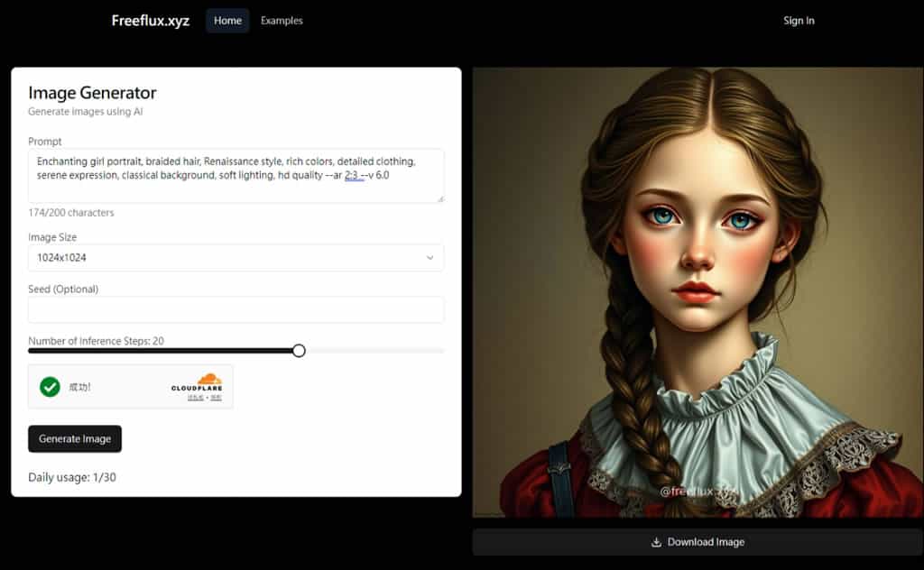
Task: Click the 'Daily usage: 1/30' text
Action: (72, 477)
